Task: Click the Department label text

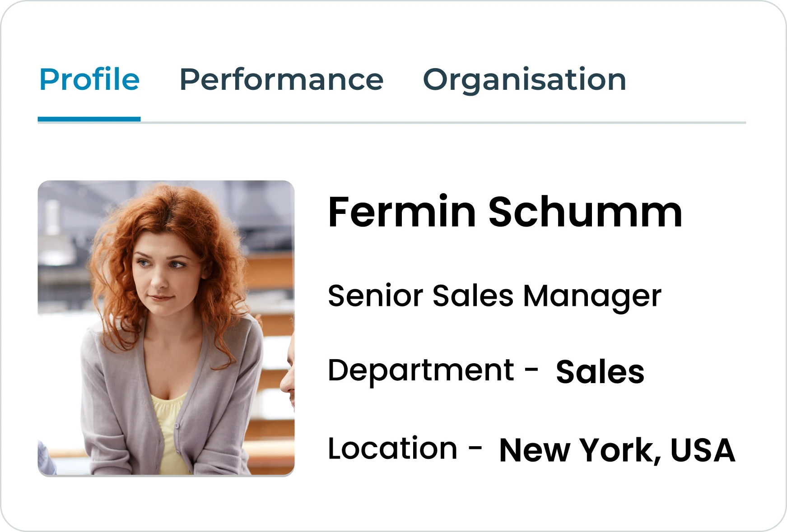Action: click(421, 370)
